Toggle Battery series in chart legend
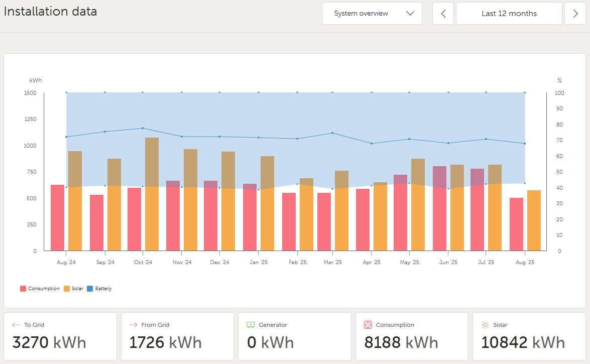This screenshot has width=590, height=364. click(x=99, y=289)
